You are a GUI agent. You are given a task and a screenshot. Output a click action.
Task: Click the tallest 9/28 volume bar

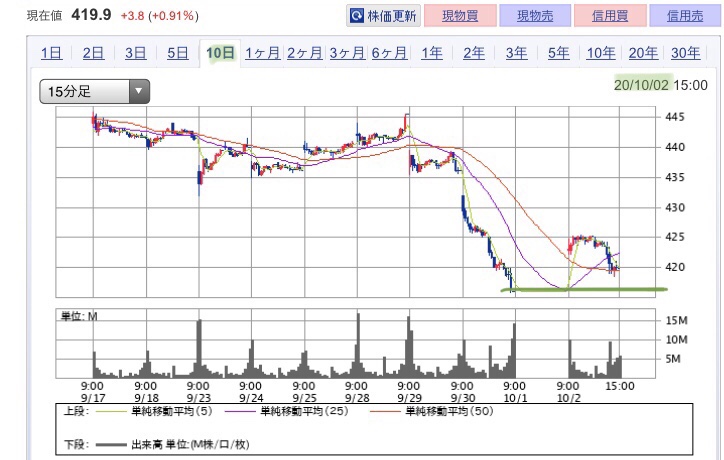point(358,345)
